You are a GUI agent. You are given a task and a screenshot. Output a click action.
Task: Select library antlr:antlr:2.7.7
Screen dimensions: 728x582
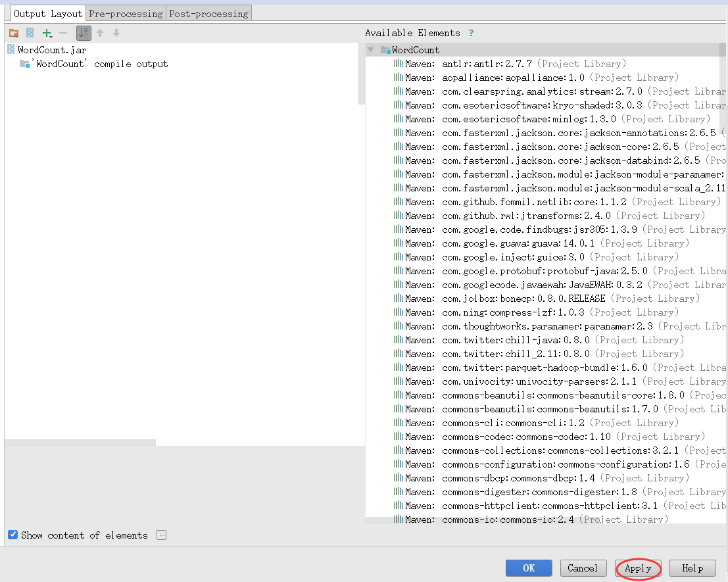click(510, 64)
